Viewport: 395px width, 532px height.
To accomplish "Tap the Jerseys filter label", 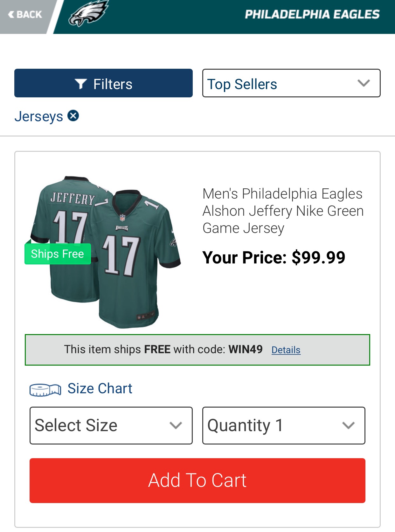I will click(x=39, y=116).
